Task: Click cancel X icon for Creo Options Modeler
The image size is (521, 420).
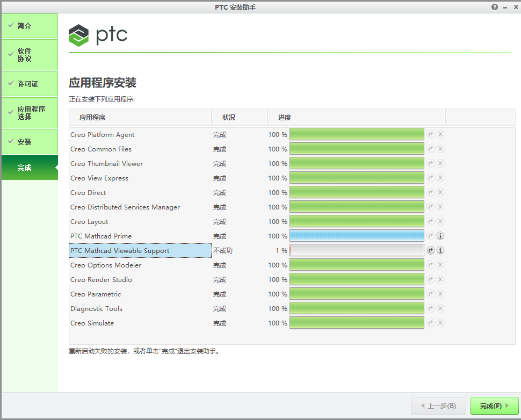Action: click(440, 265)
